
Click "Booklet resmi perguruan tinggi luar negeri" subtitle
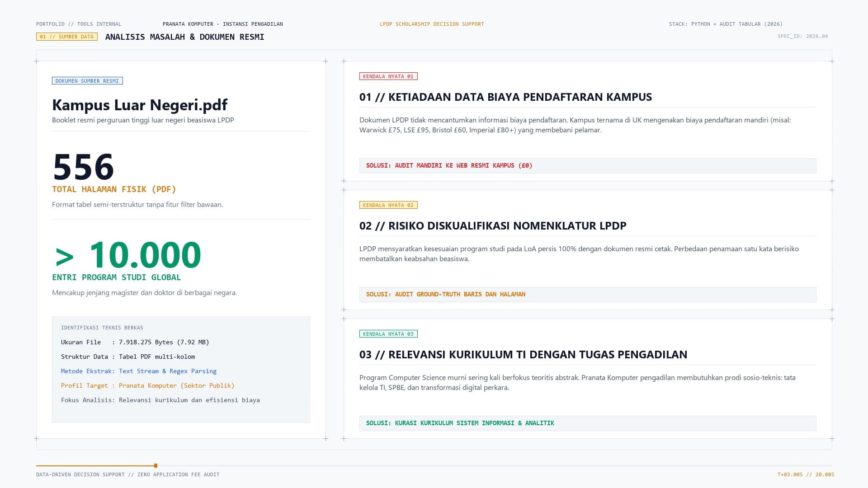pos(143,120)
